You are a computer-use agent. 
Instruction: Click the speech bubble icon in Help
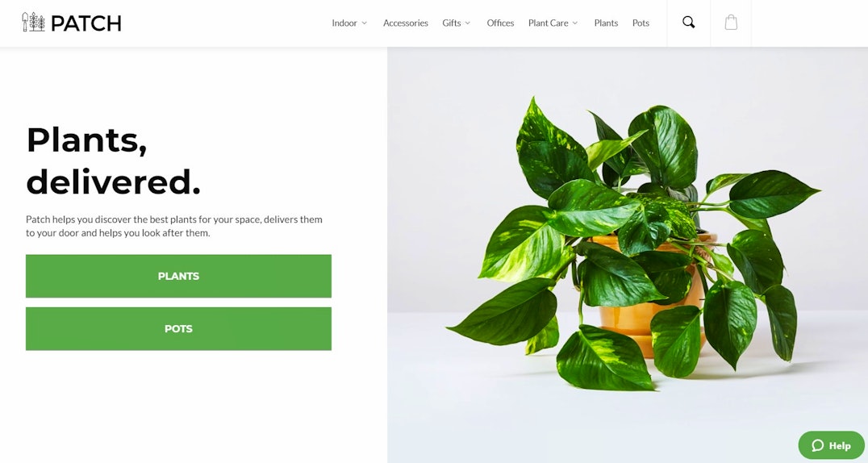[x=818, y=445]
